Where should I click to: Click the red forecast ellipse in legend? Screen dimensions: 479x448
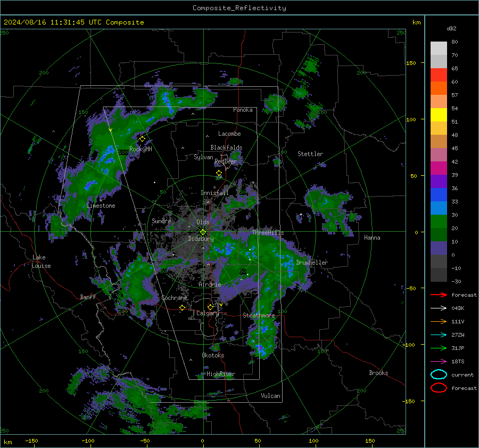click(439, 388)
